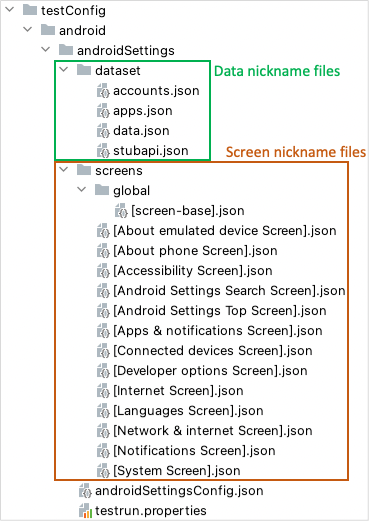This screenshot has height=521, width=376.
Task: Collapse the screens folder chevron
Action: [64, 170]
